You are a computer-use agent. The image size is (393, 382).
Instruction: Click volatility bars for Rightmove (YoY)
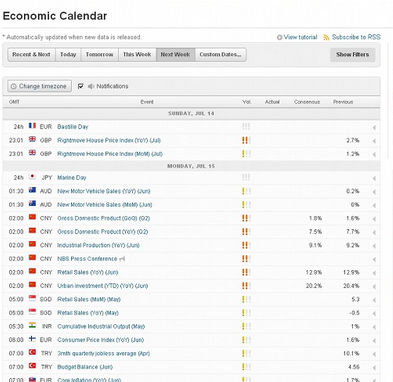point(246,140)
